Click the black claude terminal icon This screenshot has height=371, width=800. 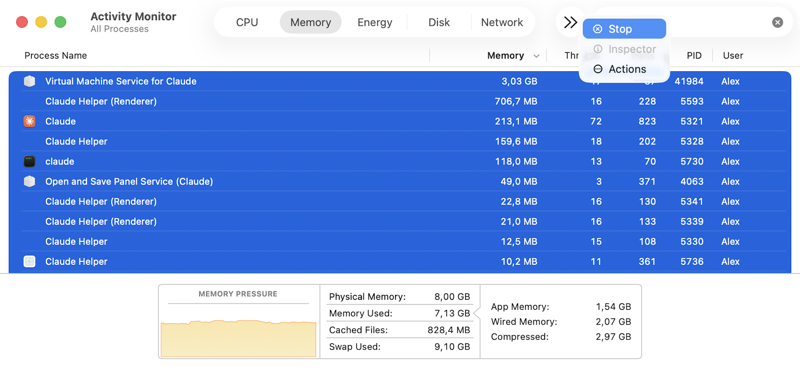30,162
